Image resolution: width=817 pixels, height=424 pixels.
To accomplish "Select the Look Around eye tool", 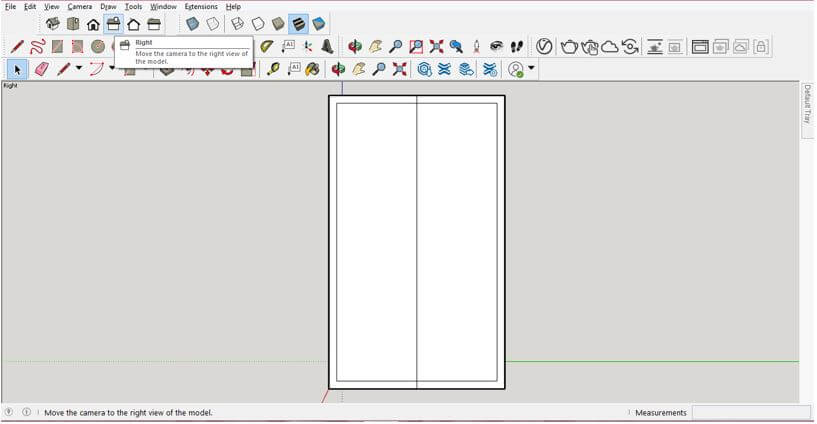I will pyautogui.click(x=497, y=47).
